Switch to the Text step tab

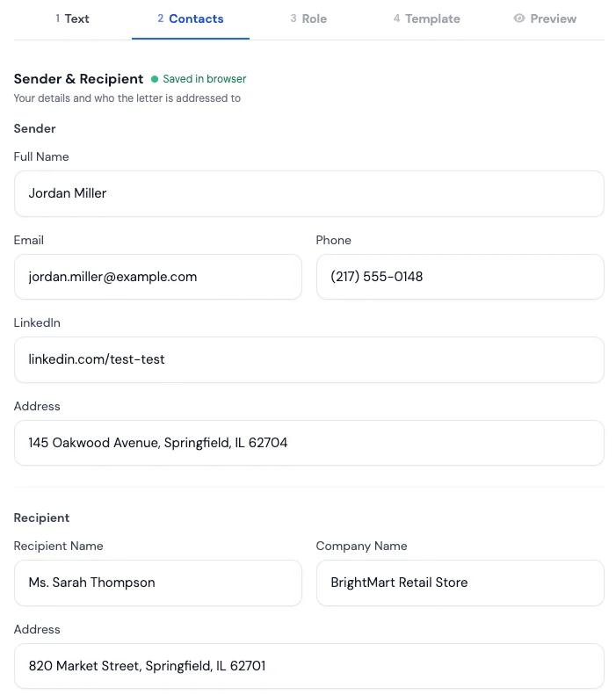(72, 18)
